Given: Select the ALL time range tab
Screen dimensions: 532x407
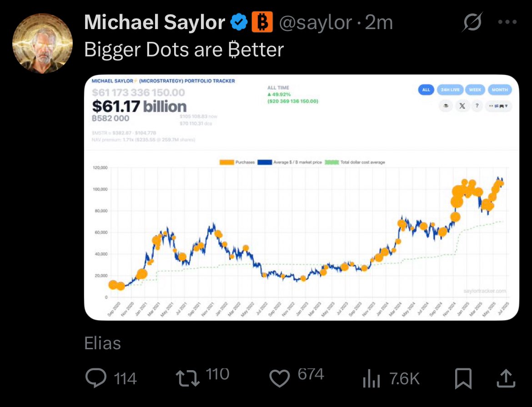Looking at the screenshot, I should point(426,90).
